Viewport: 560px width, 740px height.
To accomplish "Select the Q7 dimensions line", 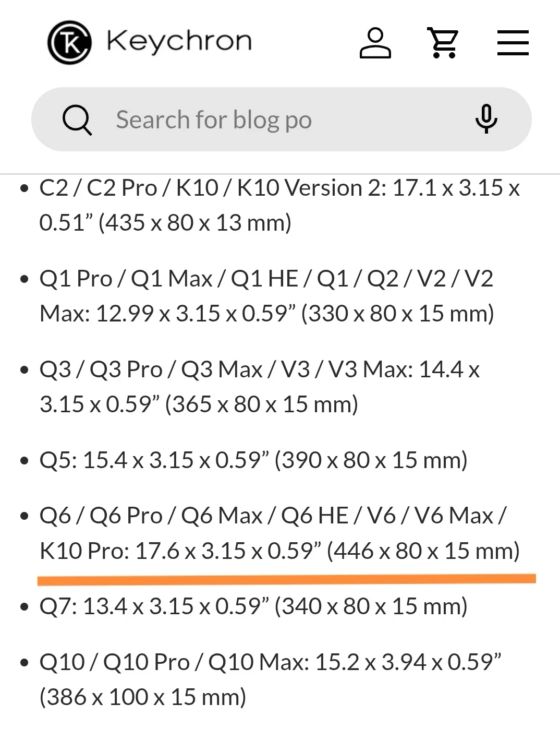I will [253, 606].
